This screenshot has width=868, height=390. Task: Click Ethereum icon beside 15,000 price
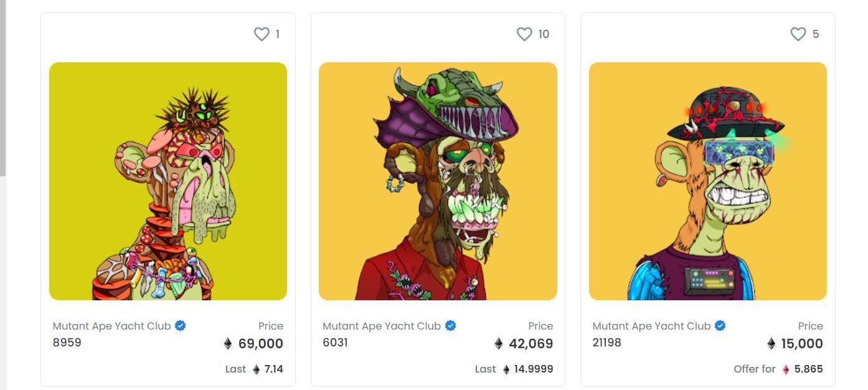(771, 344)
